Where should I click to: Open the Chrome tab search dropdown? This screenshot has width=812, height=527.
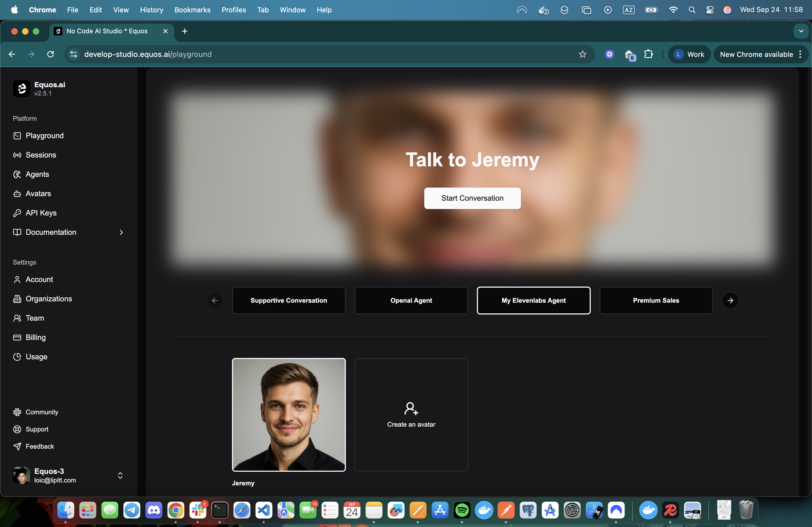801,31
